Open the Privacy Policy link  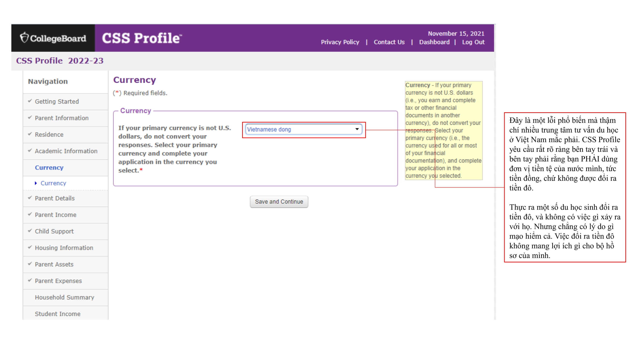point(340,42)
